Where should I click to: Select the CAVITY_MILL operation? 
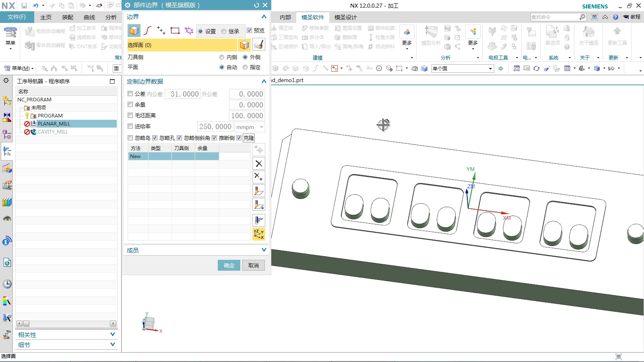pyautogui.click(x=53, y=132)
